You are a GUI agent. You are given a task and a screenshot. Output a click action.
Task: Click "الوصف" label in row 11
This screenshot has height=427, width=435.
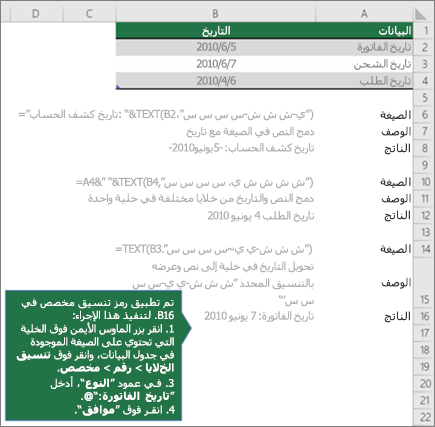(x=396, y=199)
